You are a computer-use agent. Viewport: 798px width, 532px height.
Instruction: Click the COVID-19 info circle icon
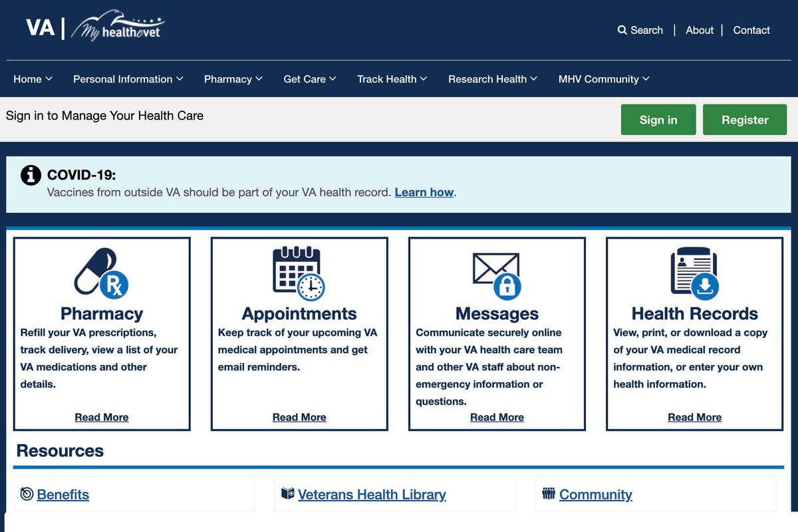pos(31,176)
